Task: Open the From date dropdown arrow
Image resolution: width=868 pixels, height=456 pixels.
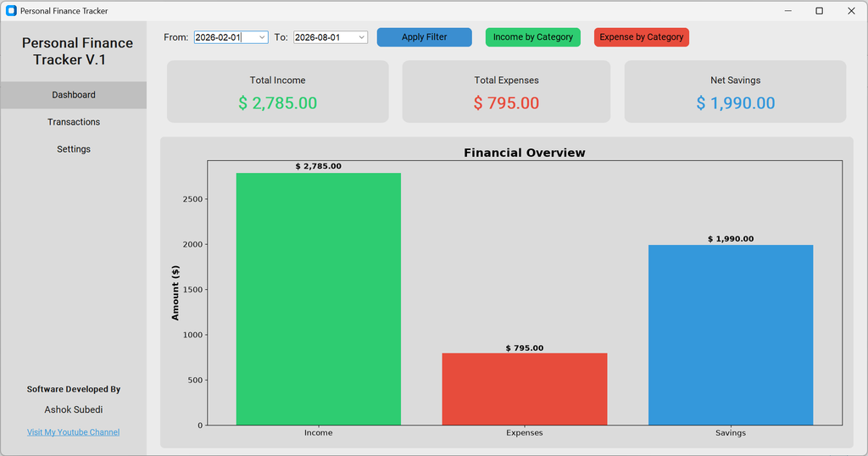Action: [262, 37]
